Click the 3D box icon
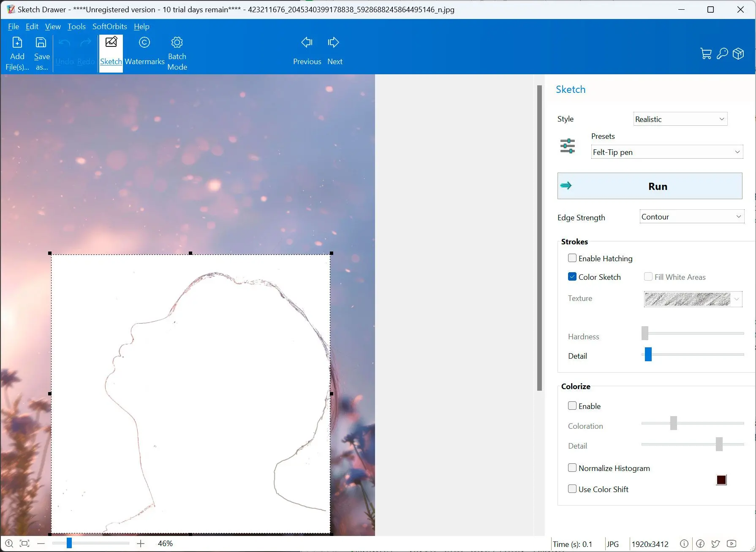Screen dimensions: 756x552 point(738,54)
